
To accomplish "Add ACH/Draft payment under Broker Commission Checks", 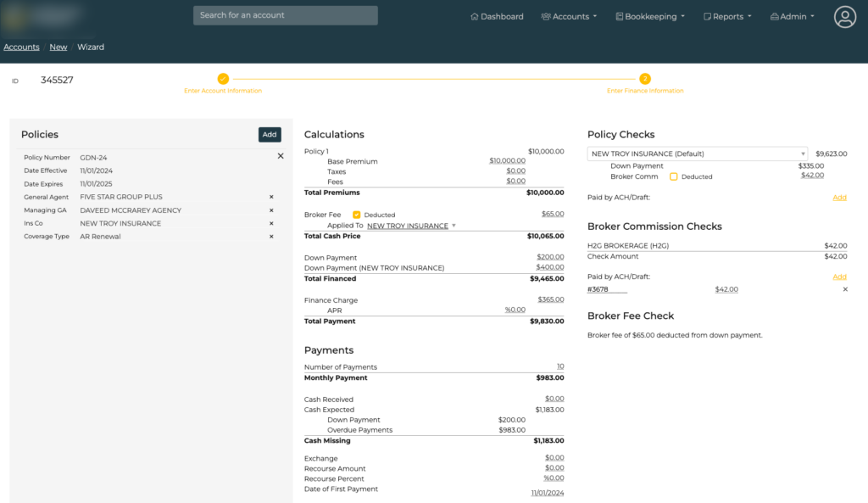I will [x=839, y=277].
